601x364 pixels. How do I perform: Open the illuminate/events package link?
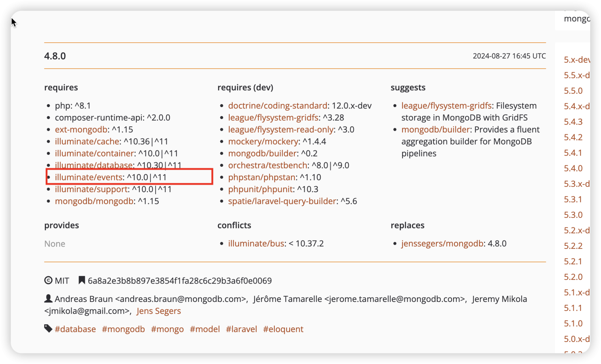tap(88, 177)
